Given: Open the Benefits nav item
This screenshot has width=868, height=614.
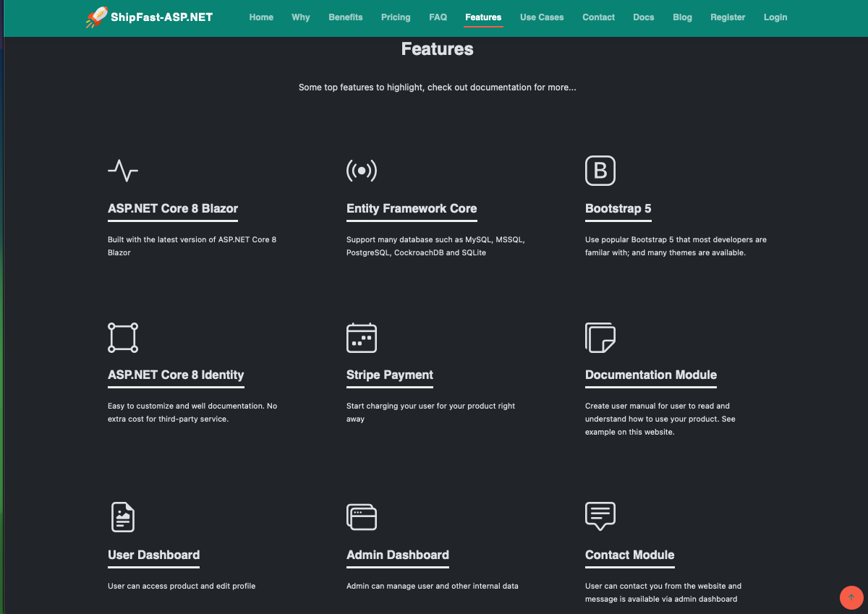Looking at the screenshot, I should (x=346, y=17).
